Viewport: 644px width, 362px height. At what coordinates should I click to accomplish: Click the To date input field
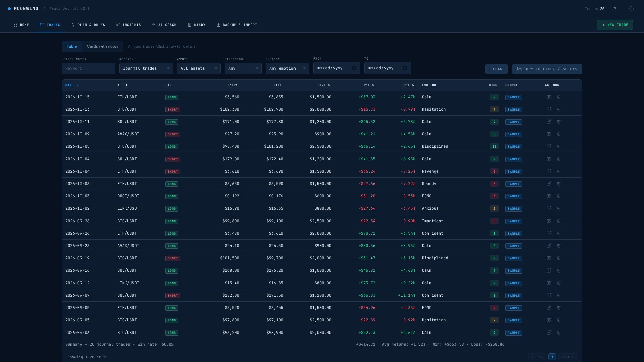pos(387,68)
